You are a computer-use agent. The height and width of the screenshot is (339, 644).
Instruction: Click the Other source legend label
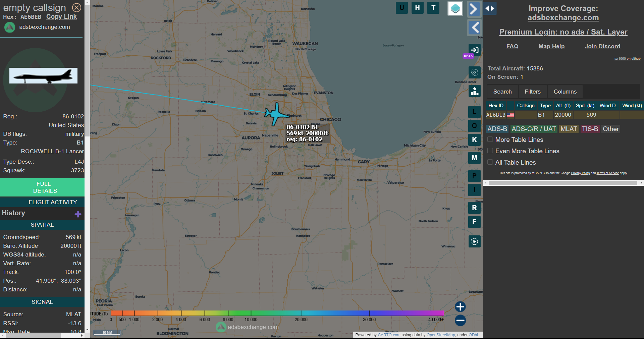[610, 129]
